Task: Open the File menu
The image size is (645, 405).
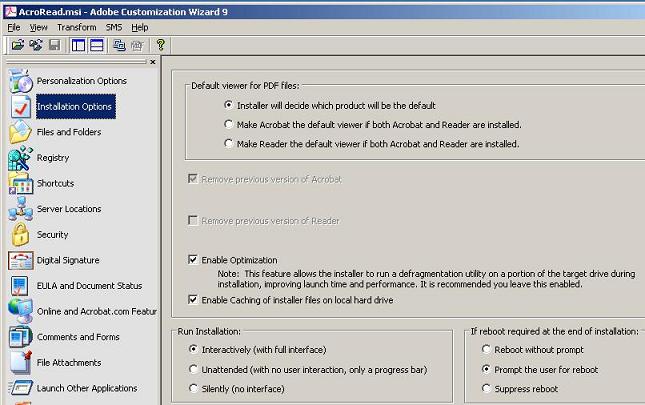Action: click(x=14, y=27)
